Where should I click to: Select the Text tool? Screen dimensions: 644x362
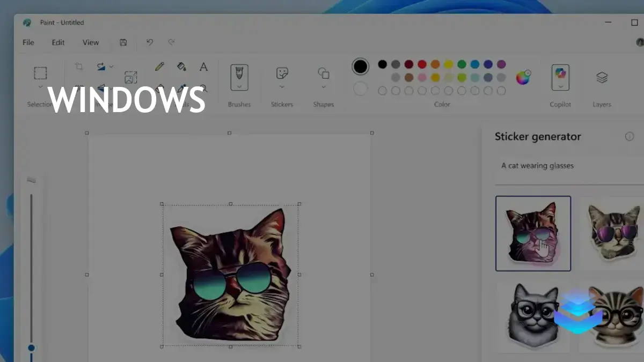point(204,67)
